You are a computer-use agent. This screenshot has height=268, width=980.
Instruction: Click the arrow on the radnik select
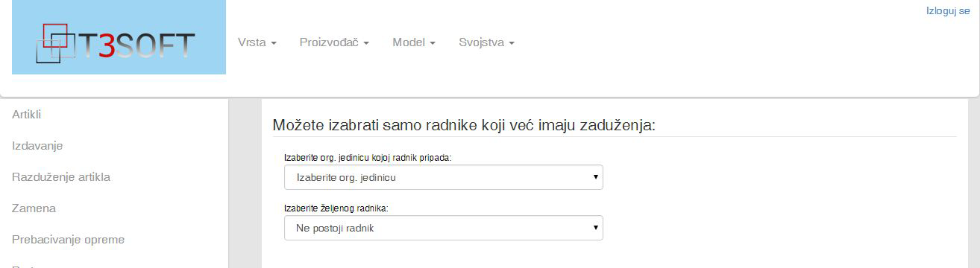pos(595,228)
